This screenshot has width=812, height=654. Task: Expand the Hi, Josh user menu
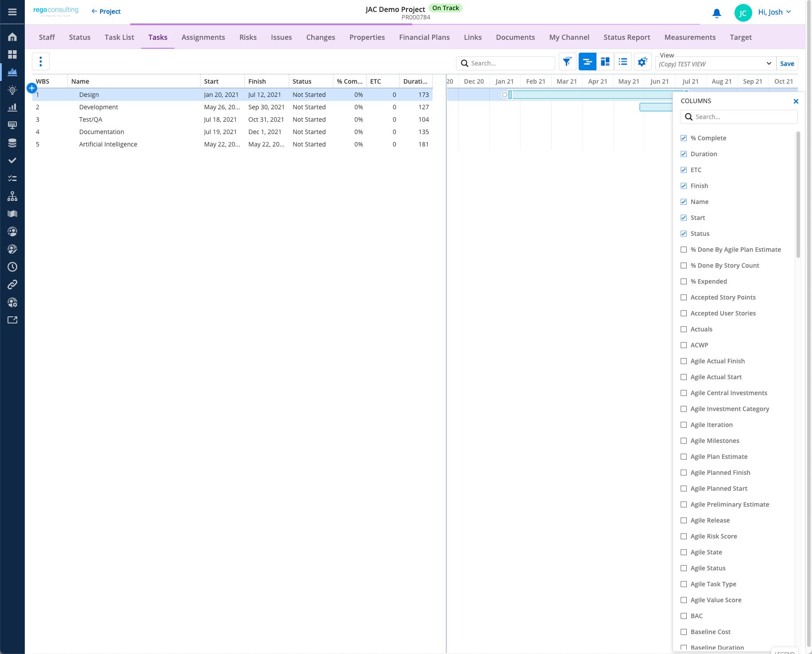775,12
